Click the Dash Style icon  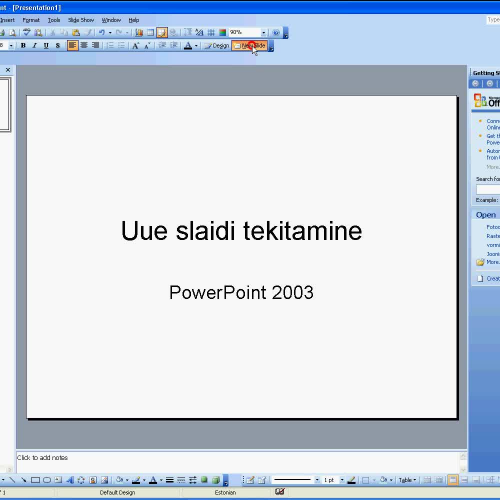coord(181,480)
